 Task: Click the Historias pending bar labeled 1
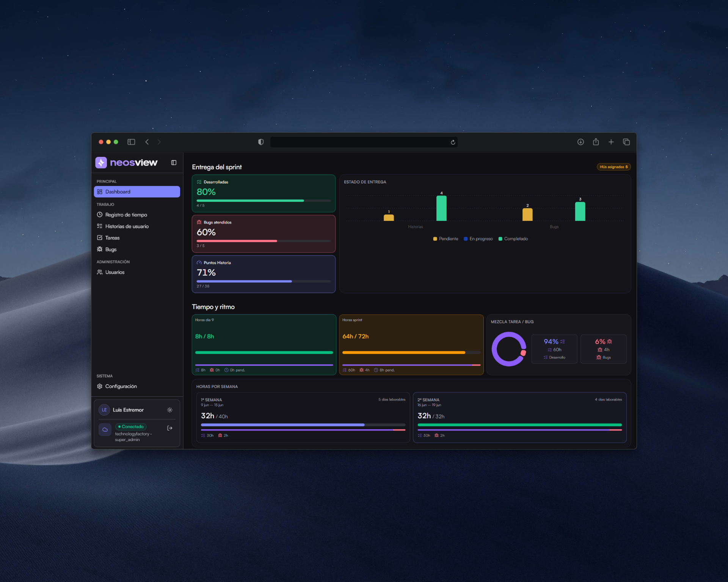(x=389, y=217)
